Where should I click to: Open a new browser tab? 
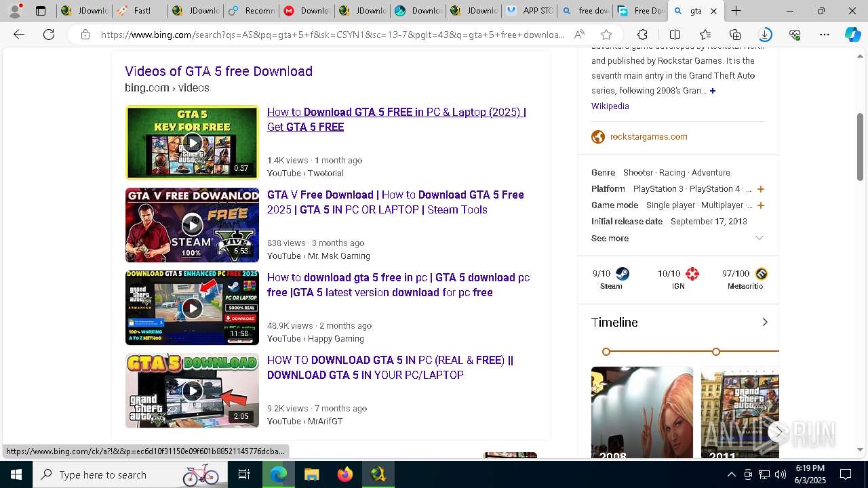click(736, 11)
